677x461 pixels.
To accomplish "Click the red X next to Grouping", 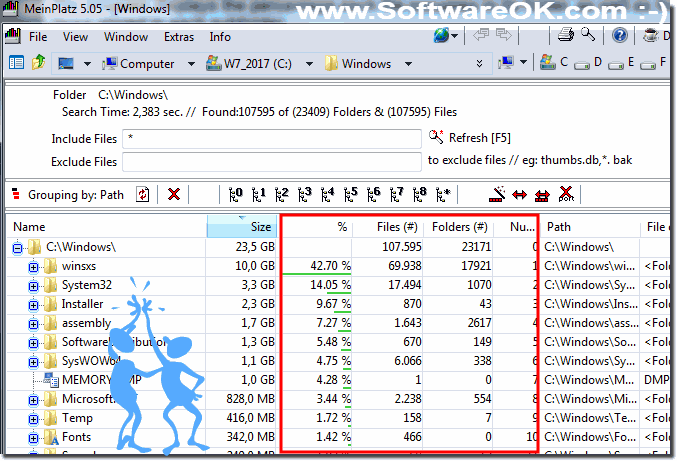I will pos(174,194).
